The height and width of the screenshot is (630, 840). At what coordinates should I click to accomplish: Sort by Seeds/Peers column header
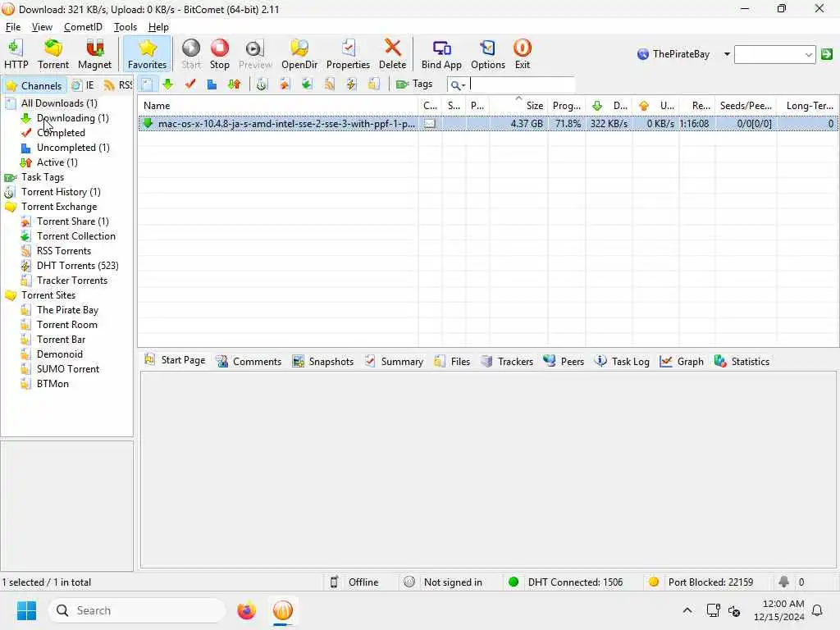[746, 106]
